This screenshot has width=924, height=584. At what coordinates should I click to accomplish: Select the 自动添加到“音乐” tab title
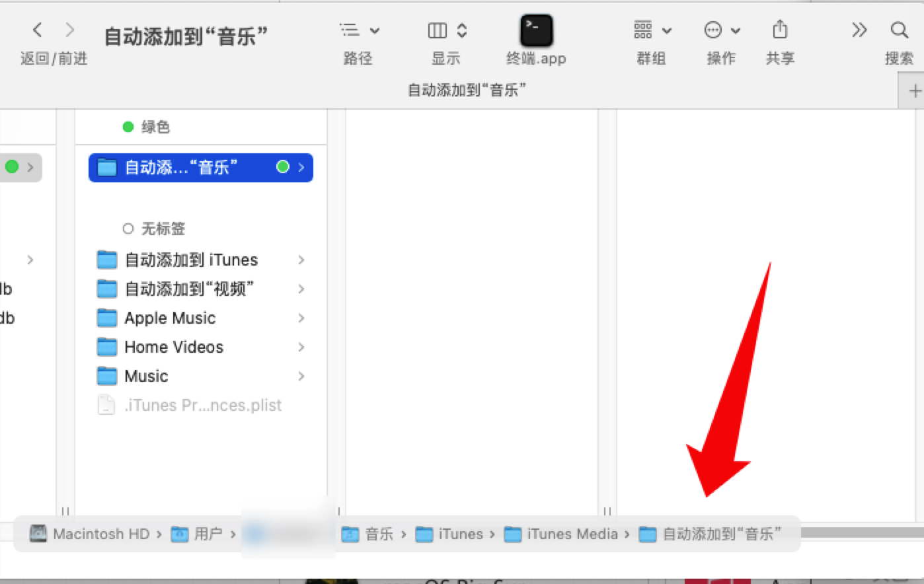click(x=467, y=90)
